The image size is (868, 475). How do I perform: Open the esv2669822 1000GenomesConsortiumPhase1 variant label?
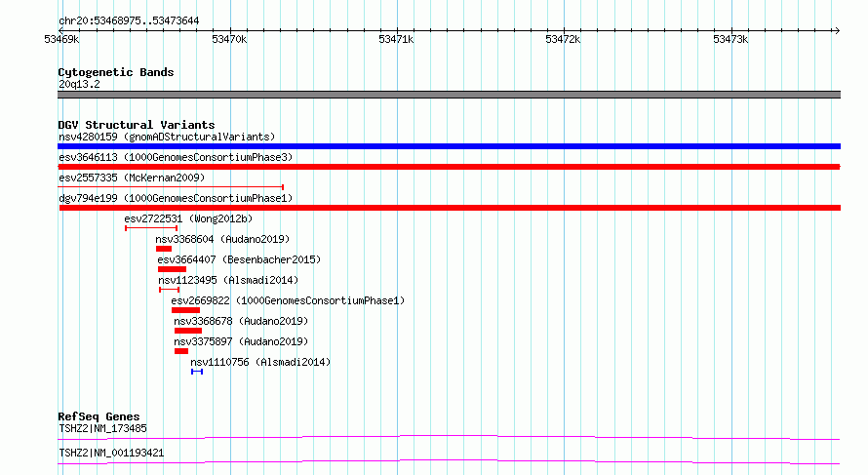point(288,300)
